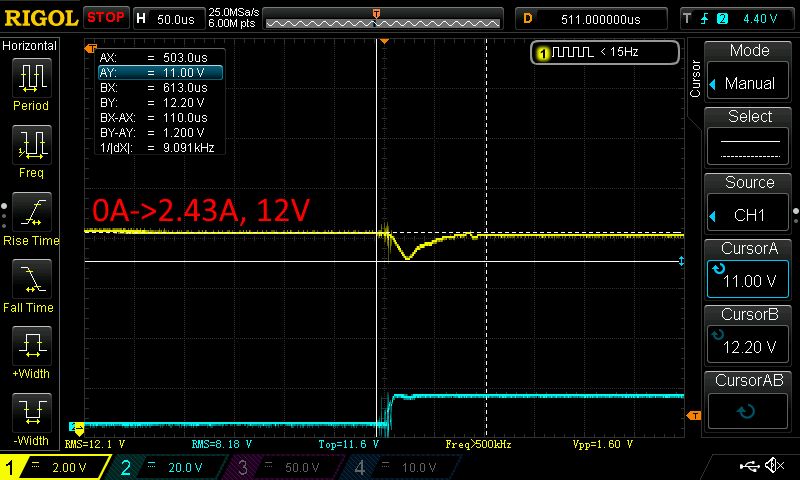Click the cursor vertical adjust arrow at right of grid

681,262
